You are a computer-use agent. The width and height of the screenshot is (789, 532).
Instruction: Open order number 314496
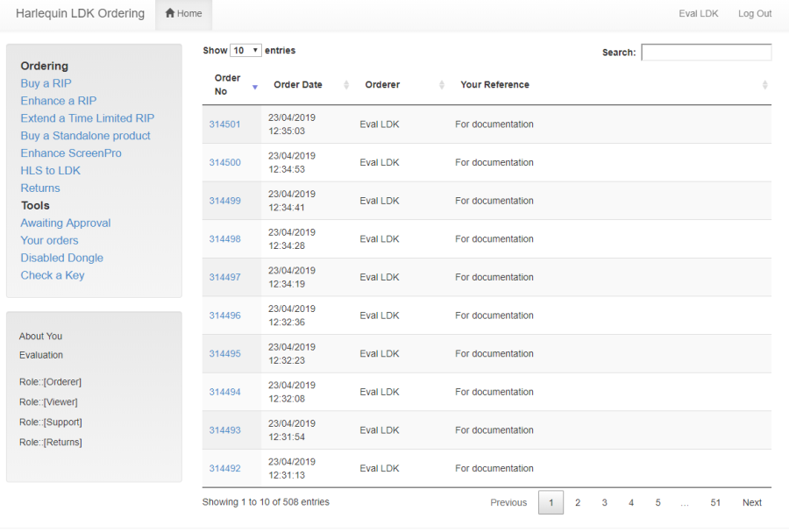point(224,316)
